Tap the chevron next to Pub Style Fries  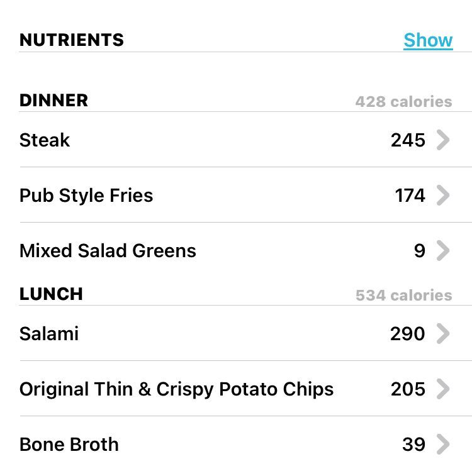[x=443, y=195]
